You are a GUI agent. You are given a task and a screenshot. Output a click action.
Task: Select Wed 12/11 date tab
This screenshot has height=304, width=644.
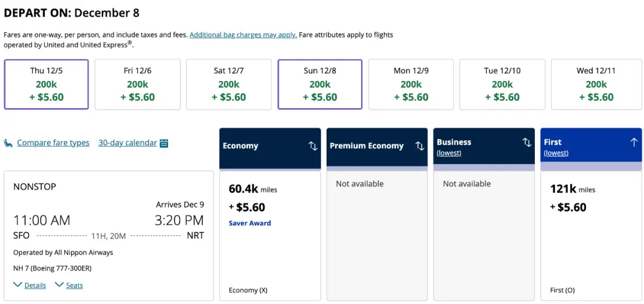596,84
